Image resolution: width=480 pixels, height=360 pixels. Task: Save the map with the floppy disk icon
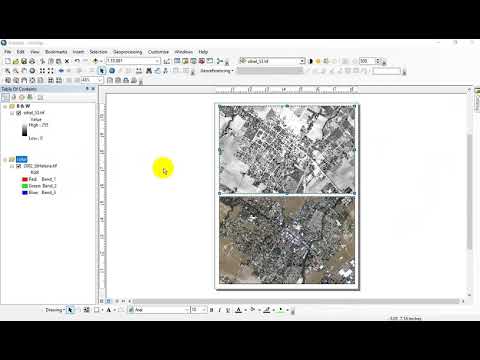[24, 61]
